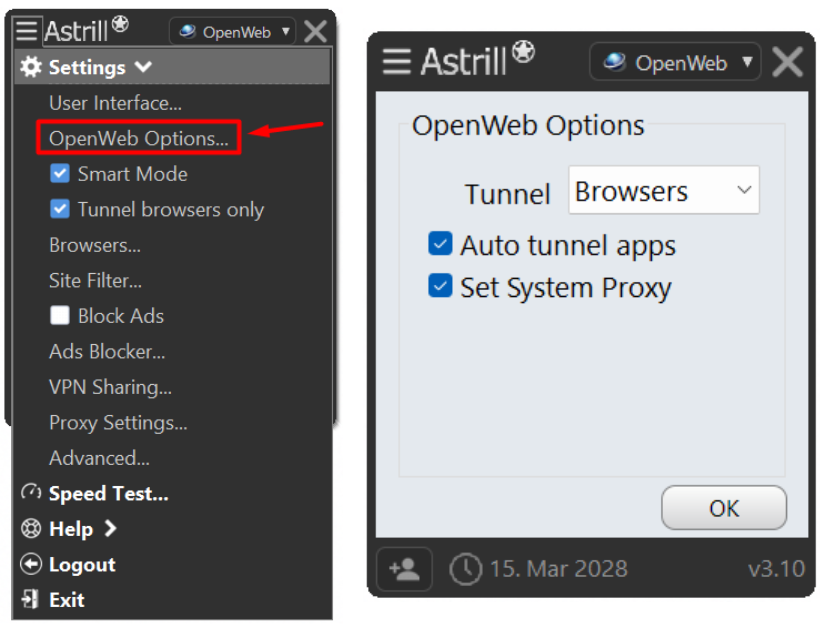Click the Astrill star logo in right window
824x629 pixels.
click(x=523, y=51)
